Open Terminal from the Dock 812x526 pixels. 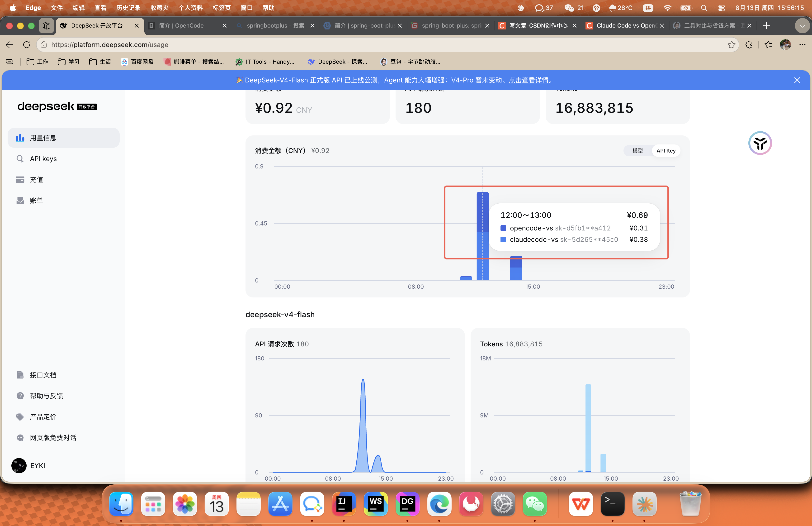click(612, 504)
